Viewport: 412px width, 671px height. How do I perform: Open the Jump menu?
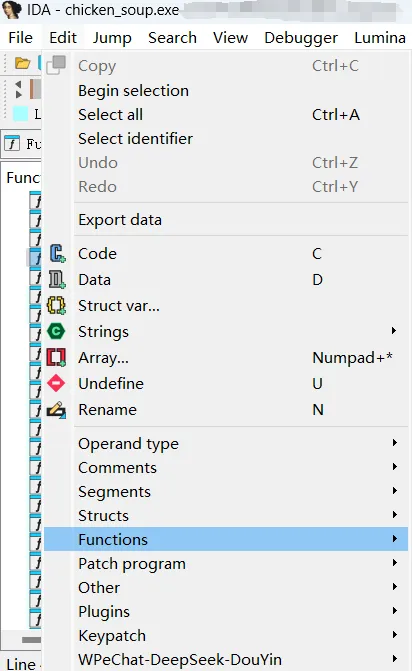click(x=112, y=38)
